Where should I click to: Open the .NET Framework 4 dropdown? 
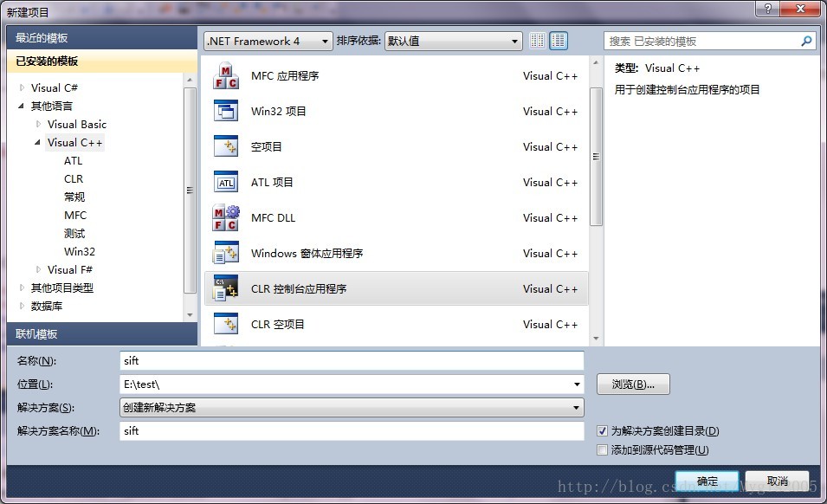268,41
